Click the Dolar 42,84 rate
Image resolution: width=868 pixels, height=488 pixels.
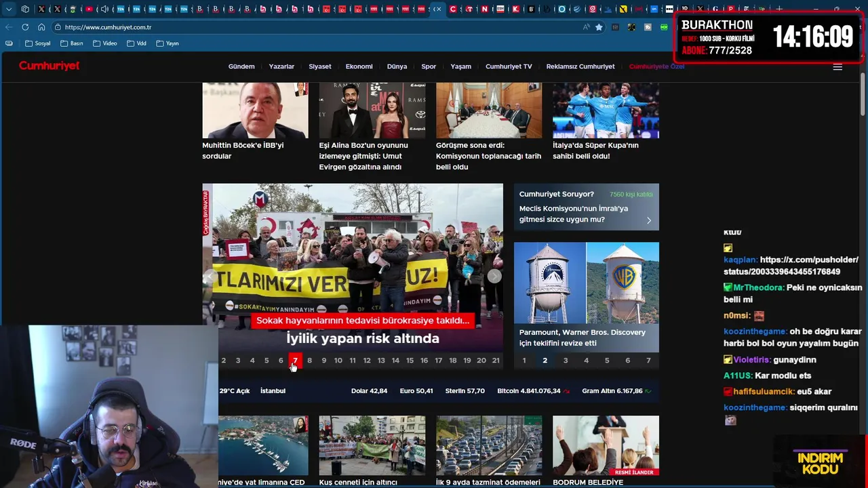click(x=369, y=391)
